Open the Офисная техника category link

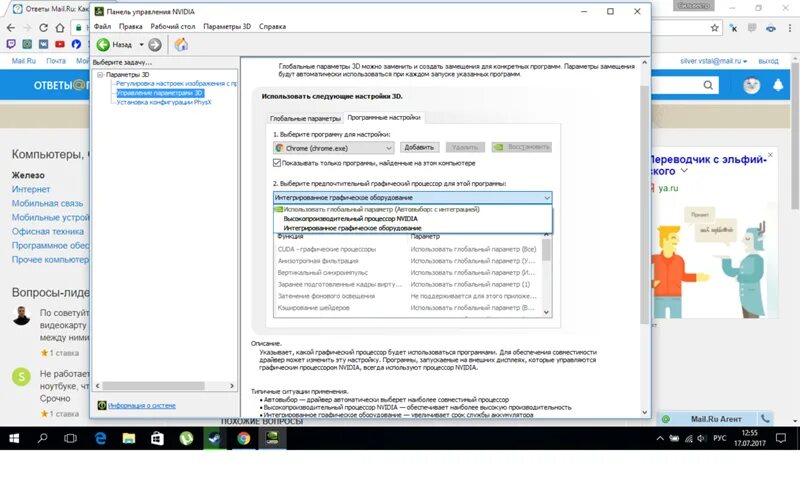pyautogui.click(x=47, y=232)
